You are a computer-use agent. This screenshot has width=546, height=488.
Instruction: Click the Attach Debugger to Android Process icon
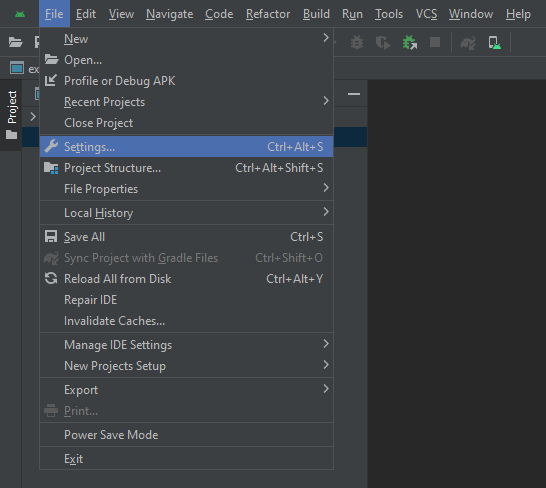410,42
